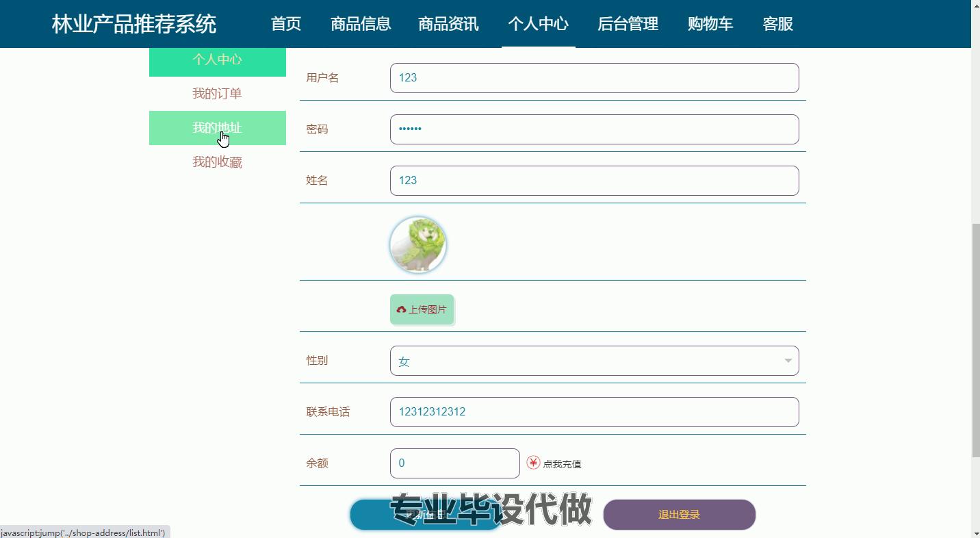980x538 pixels.
Task: Open 后台管理 from navigation
Action: point(628,24)
